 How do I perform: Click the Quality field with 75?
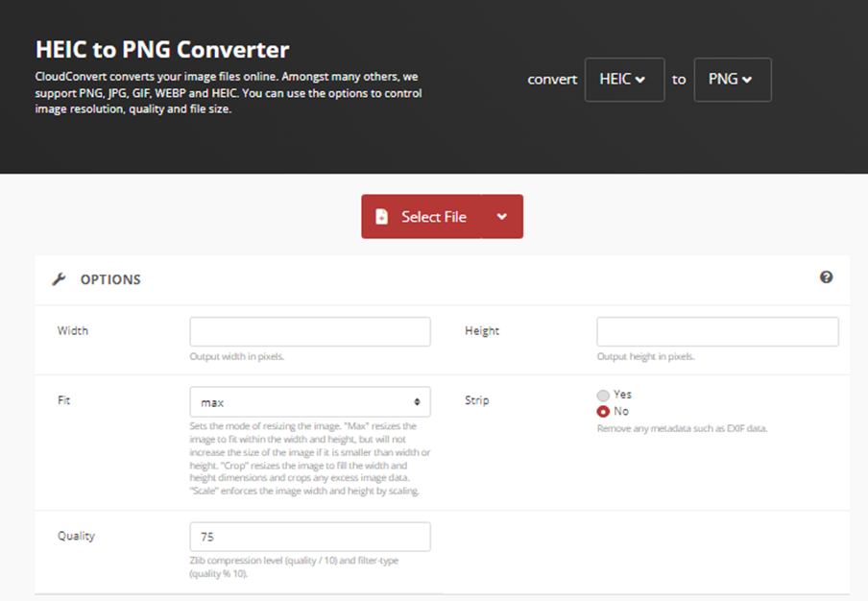[x=310, y=537]
